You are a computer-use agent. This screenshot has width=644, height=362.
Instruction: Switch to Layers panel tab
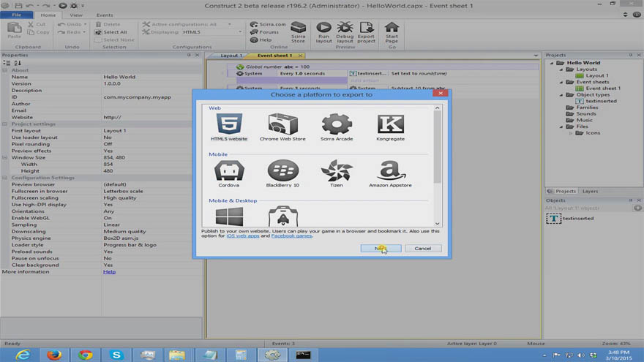coord(590,192)
